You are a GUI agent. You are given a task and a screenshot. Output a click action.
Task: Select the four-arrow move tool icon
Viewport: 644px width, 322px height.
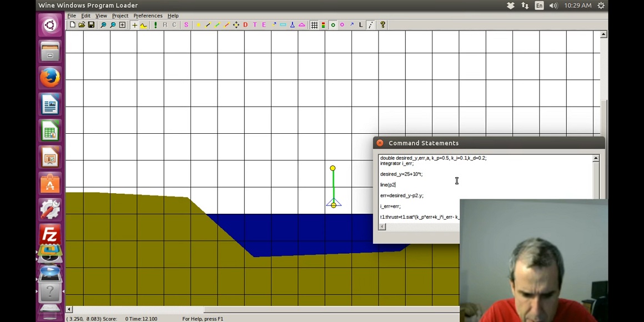click(236, 25)
